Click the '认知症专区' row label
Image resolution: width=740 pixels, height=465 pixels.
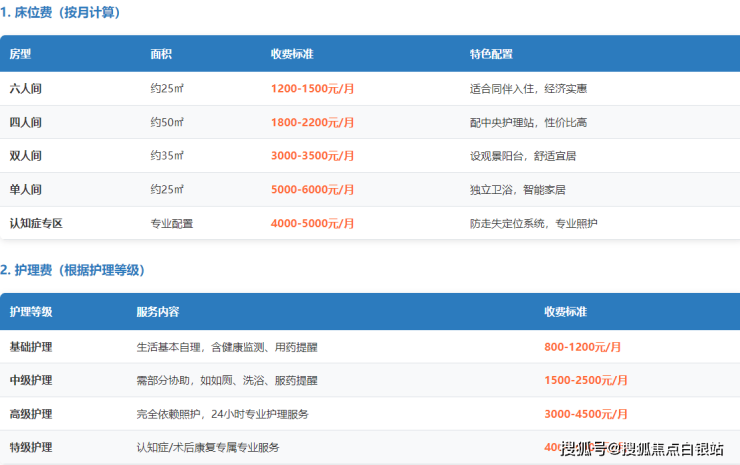pos(36,224)
